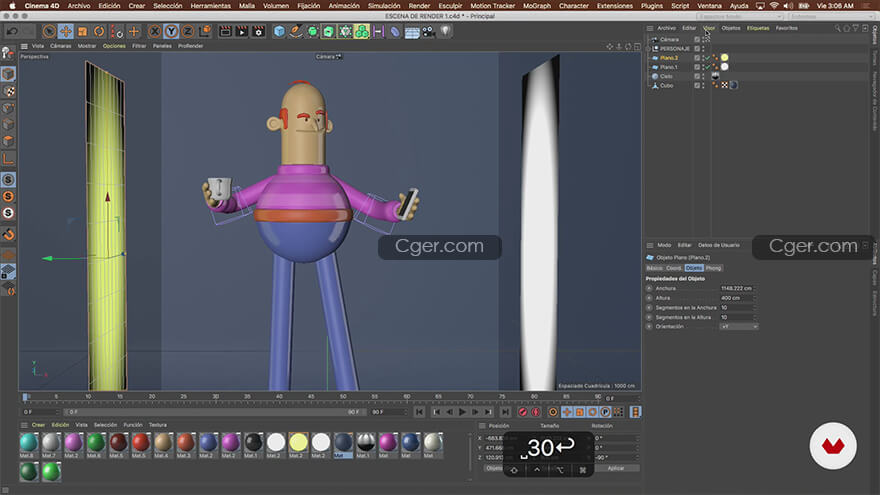This screenshot has height=495, width=880.
Task: Select the Rotate tool in the top toolbar
Action: pyautogui.click(x=99, y=31)
